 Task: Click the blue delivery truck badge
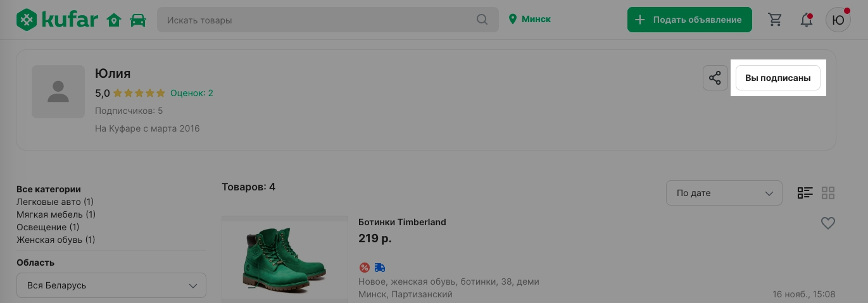tap(379, 268)
